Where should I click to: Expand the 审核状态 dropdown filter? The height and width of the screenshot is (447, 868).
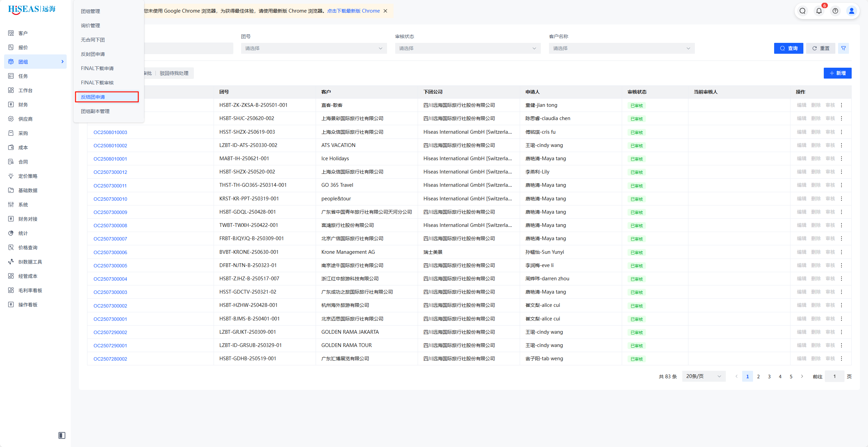click(x=467, y=48)
